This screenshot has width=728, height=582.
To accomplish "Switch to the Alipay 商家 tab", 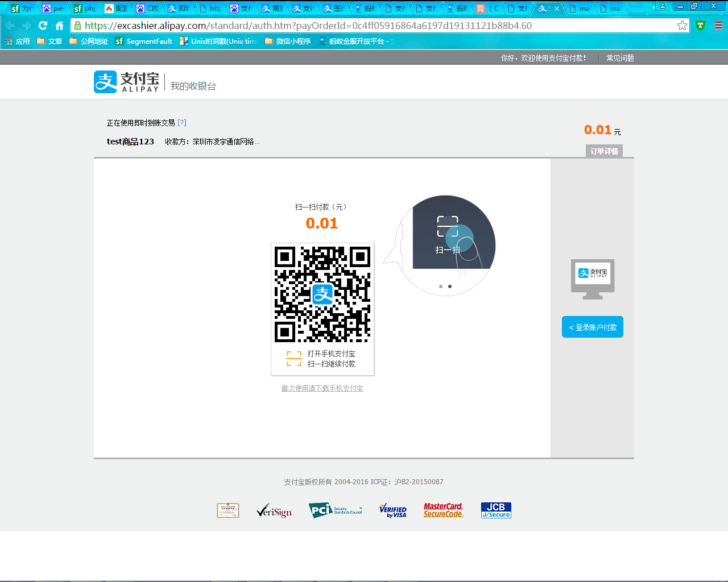I will [271, 9].
